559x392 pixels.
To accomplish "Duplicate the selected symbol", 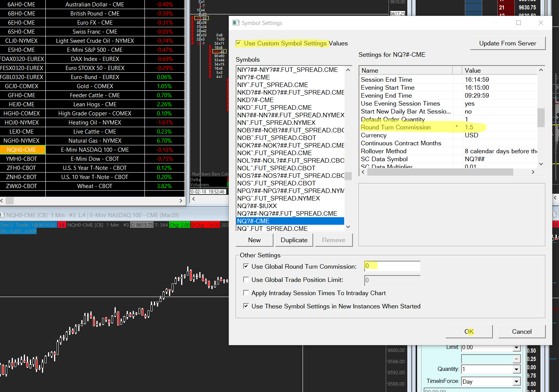I will pyautogui.click(x=294, y=240).
